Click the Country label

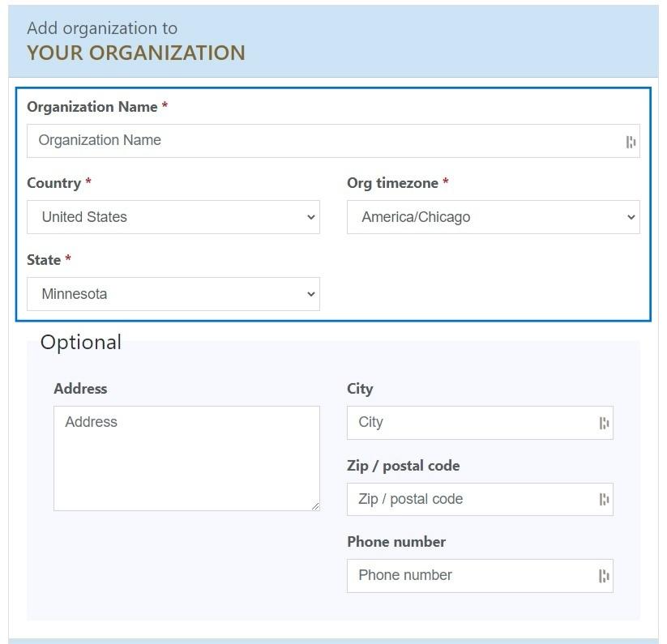54,183
